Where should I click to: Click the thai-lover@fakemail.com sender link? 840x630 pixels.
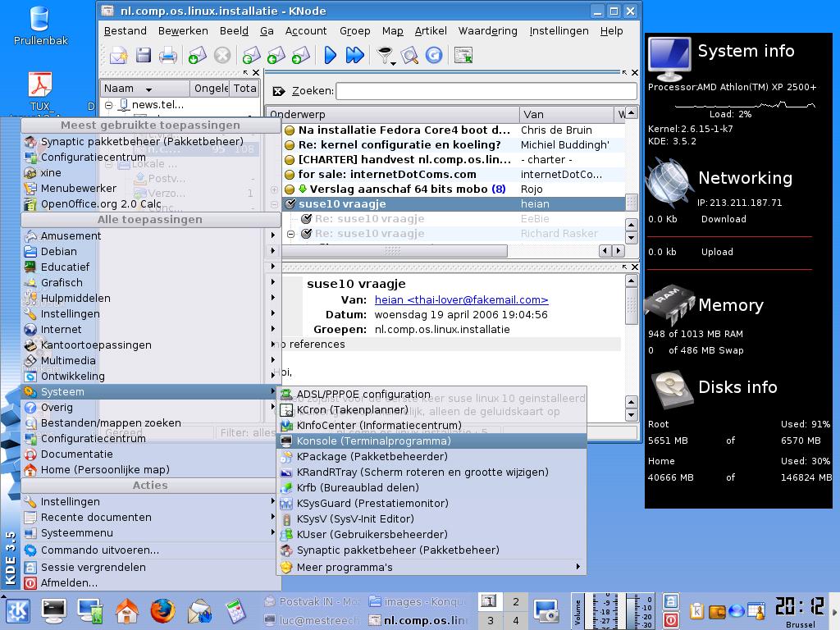coord(461,300)
